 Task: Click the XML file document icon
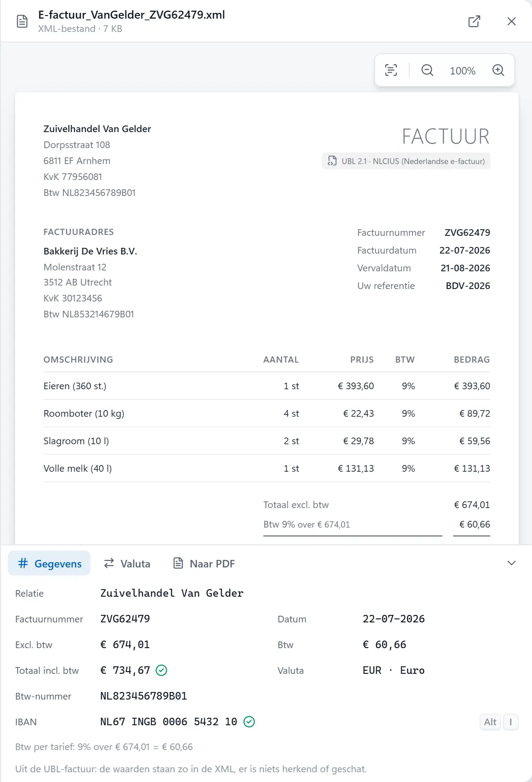click(22, 21)
